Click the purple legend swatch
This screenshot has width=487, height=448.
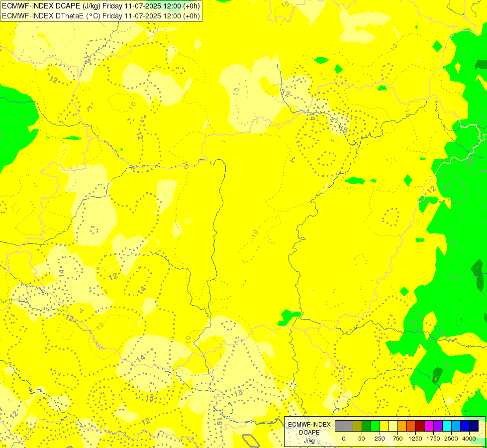(438, 426)
